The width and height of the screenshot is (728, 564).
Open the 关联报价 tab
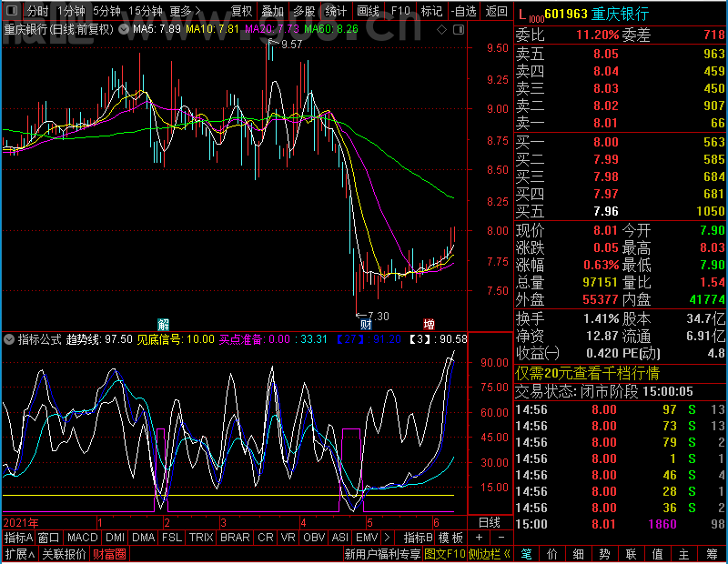(64, 554)
